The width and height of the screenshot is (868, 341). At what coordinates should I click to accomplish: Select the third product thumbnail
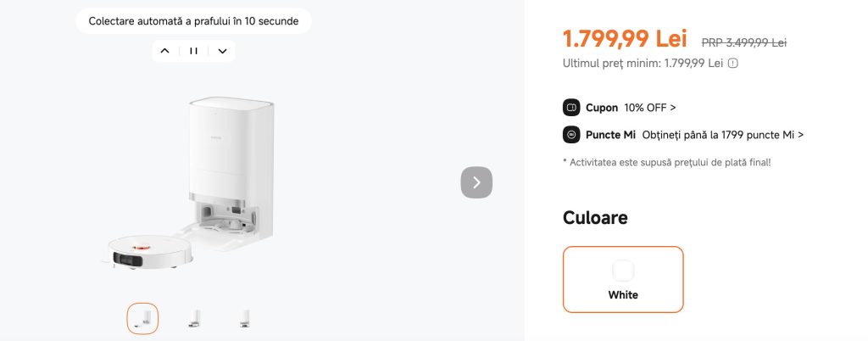point(244,318)
